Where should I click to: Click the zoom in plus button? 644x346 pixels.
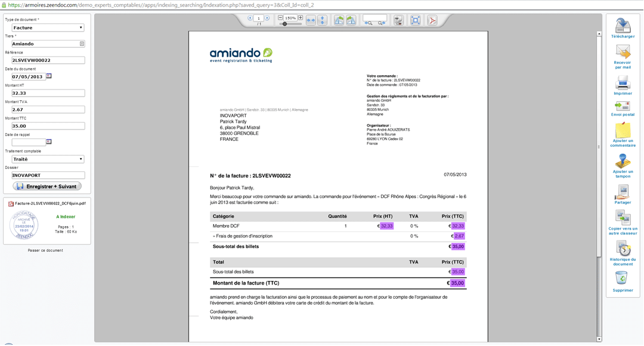click(301, 18)
